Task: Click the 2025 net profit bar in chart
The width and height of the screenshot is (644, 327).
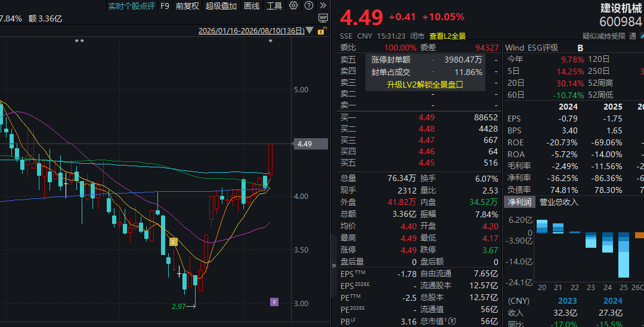Action: (x=624, y=255)
